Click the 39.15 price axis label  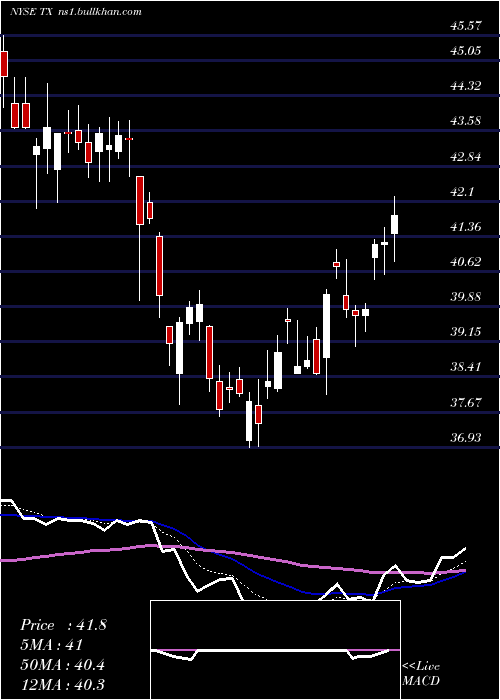point(466,332)
